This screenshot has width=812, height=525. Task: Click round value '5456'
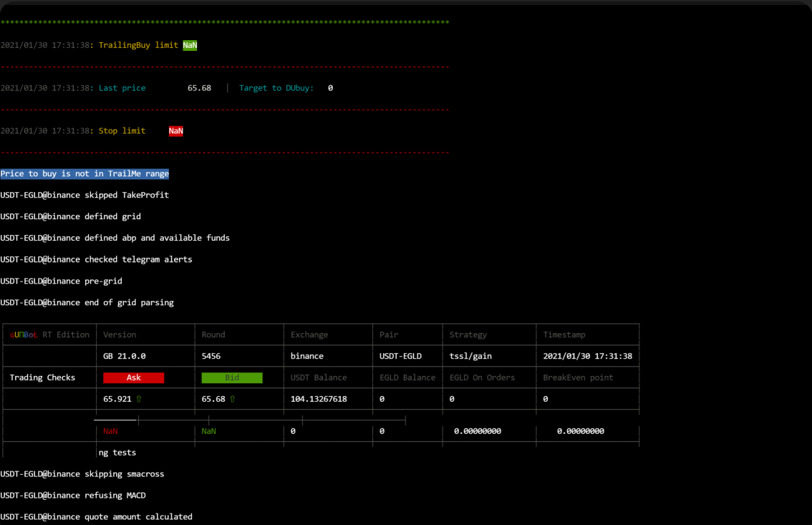click(x=211, y=356)
